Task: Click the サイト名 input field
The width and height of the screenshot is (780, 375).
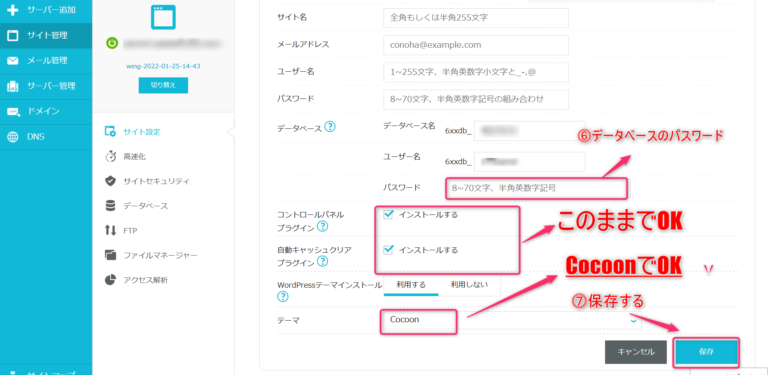Action: (476, 18)
